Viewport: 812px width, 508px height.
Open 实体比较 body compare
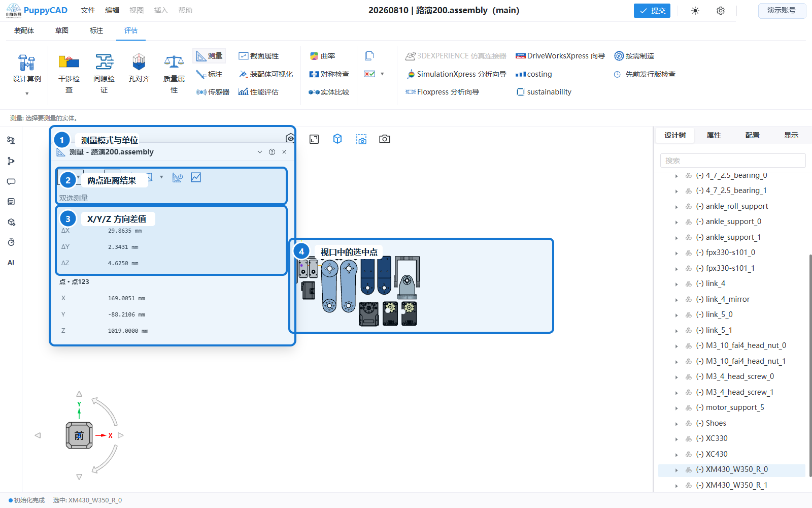[329, 92]
